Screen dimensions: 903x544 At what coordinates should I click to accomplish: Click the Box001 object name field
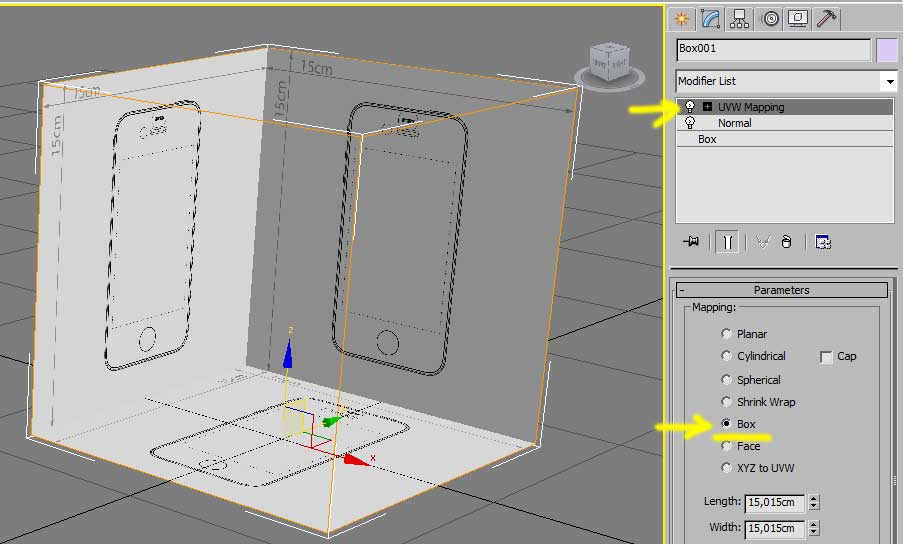pyautogui.click(x=773, y=50)
